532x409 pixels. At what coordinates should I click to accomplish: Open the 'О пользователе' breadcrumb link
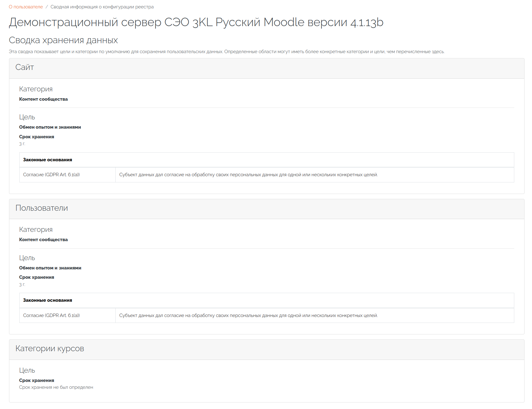pyautogui.click(x=26, y=7)
